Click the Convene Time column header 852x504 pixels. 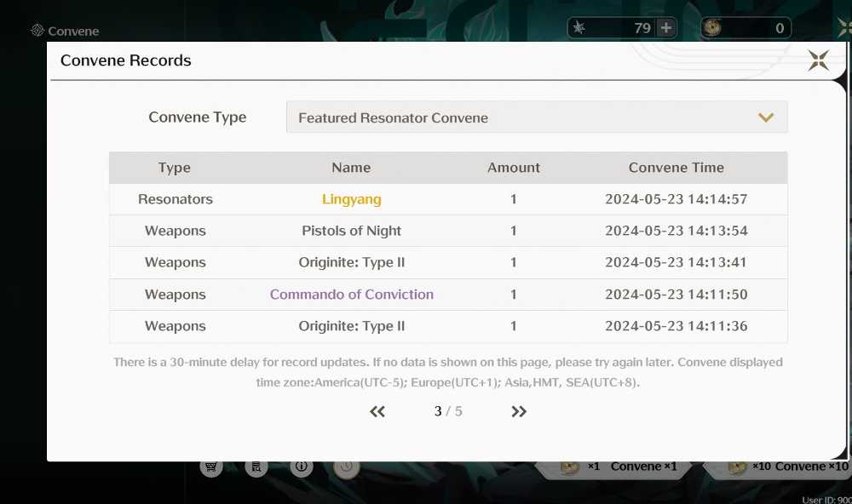tap(676, 168)
